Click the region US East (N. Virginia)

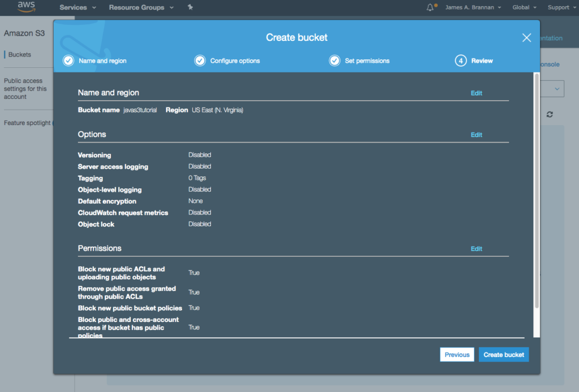coord(217,110)
